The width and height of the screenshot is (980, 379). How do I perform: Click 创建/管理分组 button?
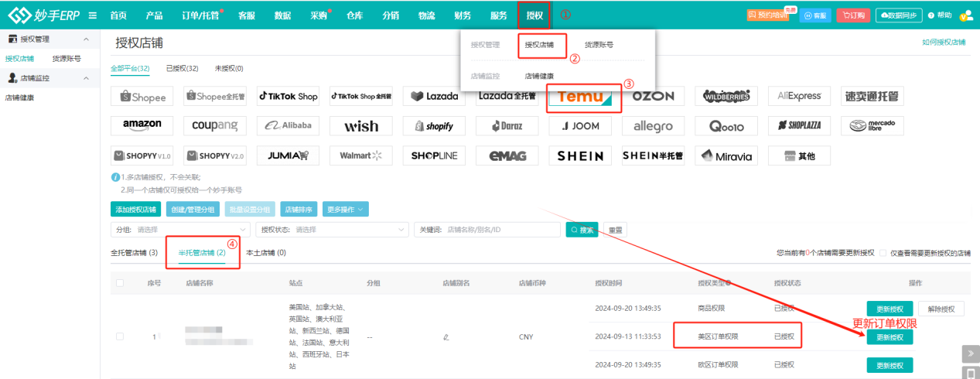(192, 209)
